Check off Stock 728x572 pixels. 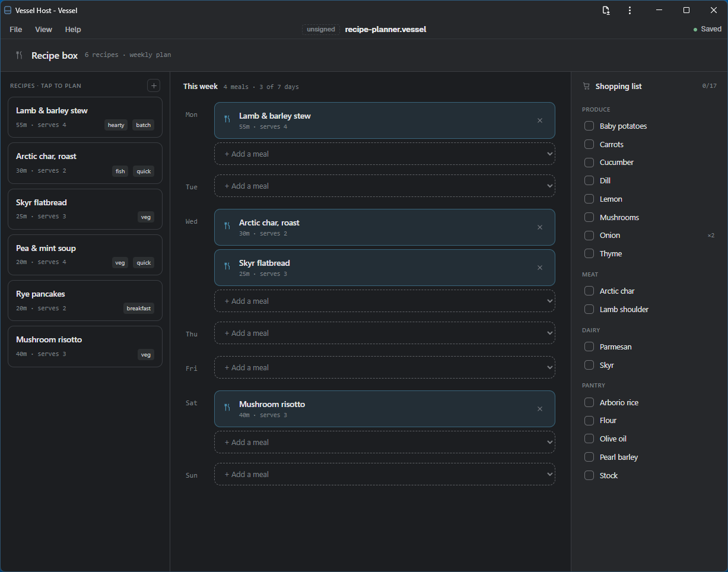click(589, 475)
